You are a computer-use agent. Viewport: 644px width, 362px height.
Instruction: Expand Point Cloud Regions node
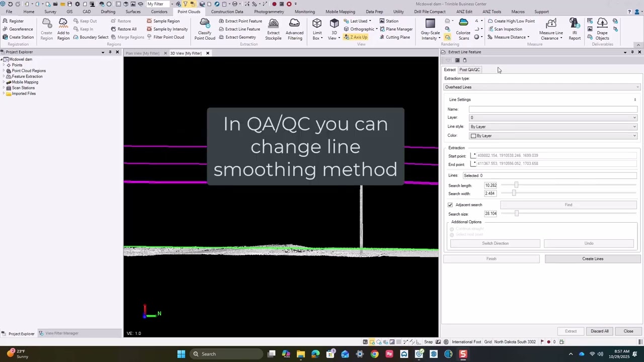4,71
